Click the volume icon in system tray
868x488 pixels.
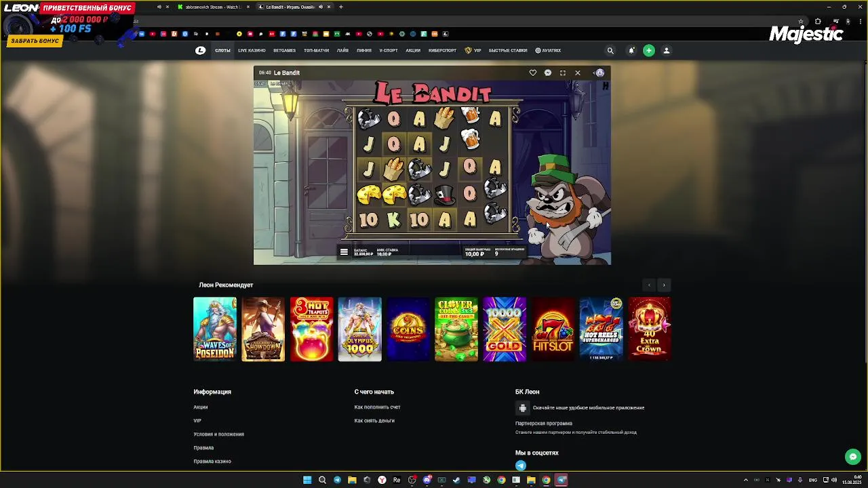(833, 480)
